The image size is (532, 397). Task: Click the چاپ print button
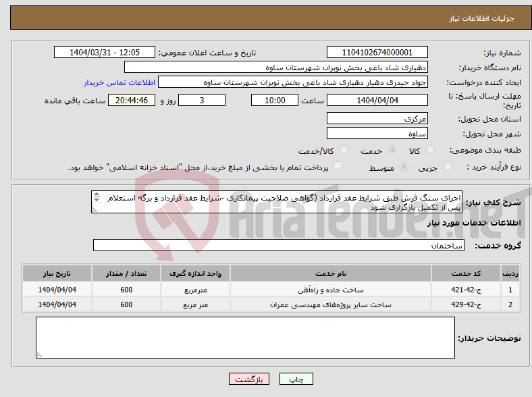pos(296,379)
